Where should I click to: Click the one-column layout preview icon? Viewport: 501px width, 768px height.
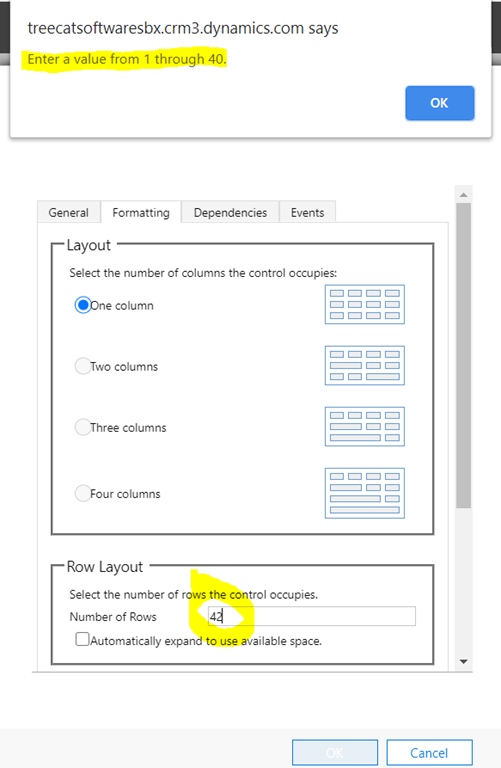tap(364, 304)
